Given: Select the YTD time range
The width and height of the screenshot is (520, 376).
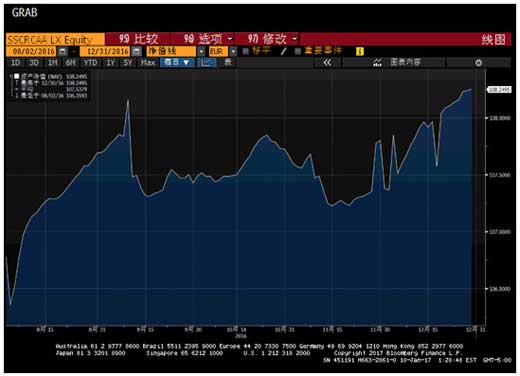Looking at the screenshot, I should 90,62.
